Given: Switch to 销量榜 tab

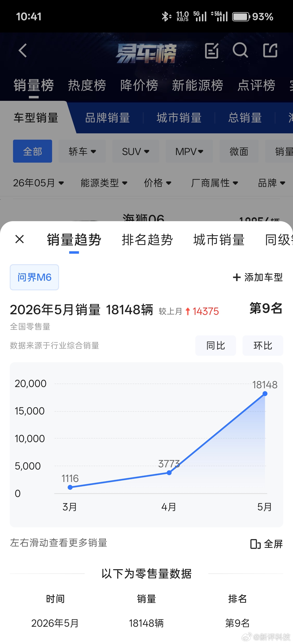Looking at the screenshot, I should tap(34, 85).
